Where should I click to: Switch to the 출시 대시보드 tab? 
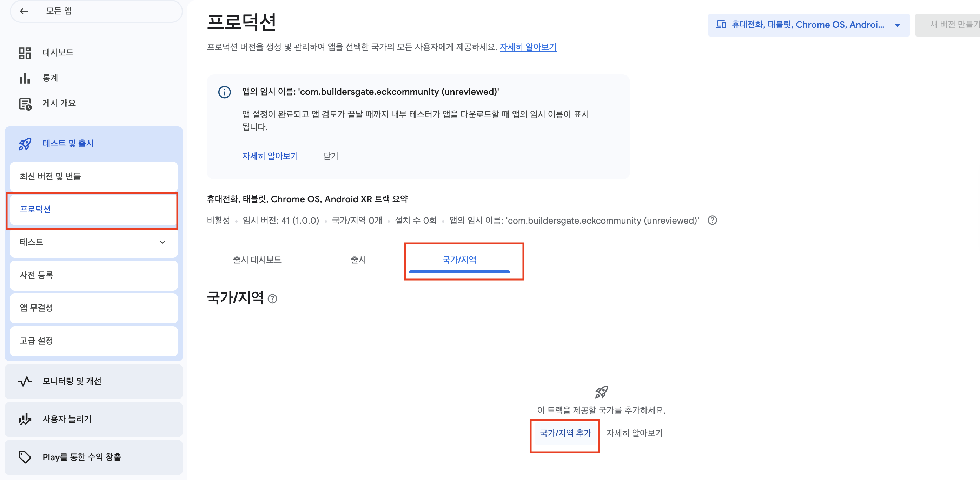coord(257,259)
